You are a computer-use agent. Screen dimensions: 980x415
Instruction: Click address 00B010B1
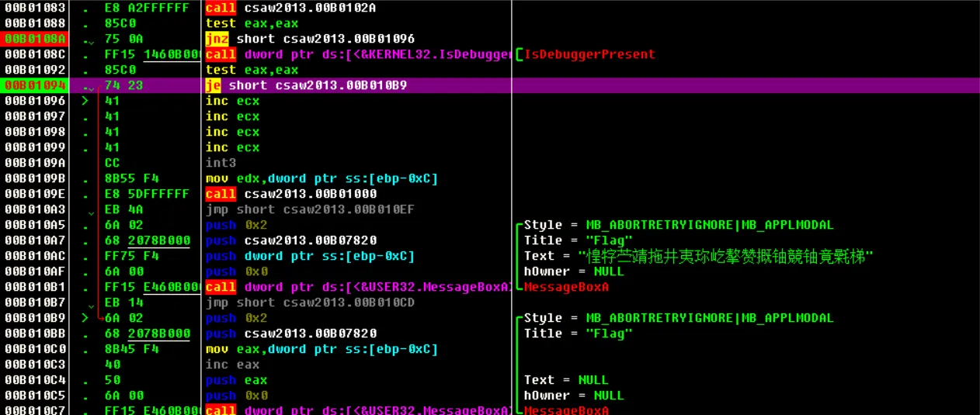click(x=35, y=287)
